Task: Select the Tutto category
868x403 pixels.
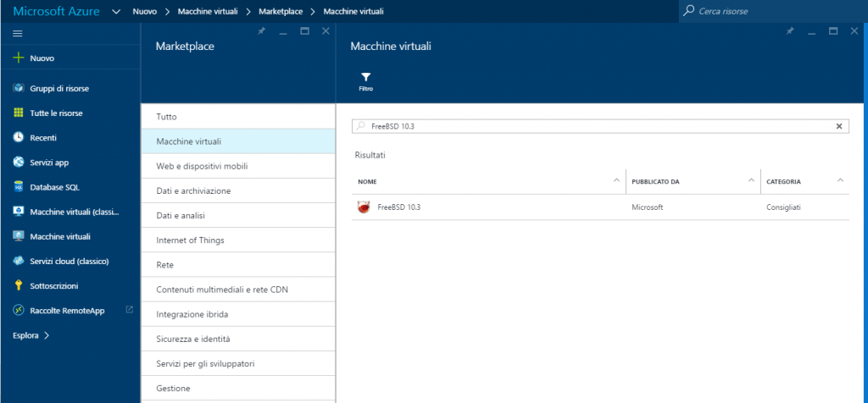Action: click(238, 117)
